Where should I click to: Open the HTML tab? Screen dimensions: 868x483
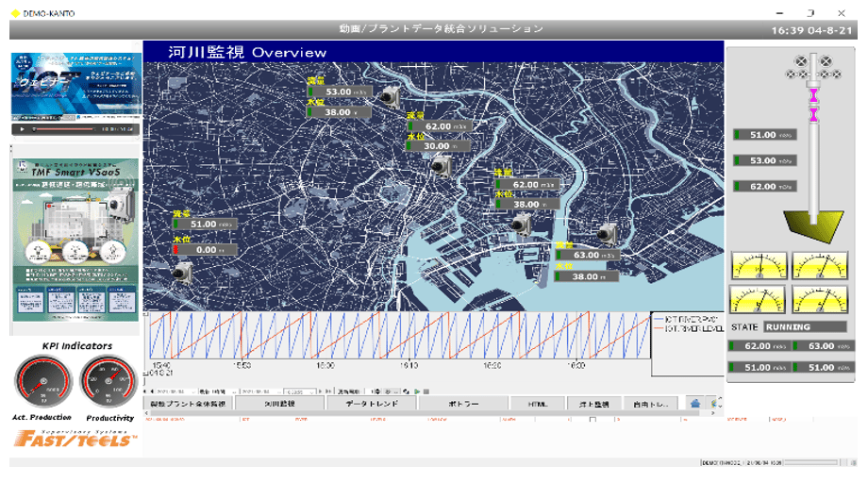(x=538, y=404)
